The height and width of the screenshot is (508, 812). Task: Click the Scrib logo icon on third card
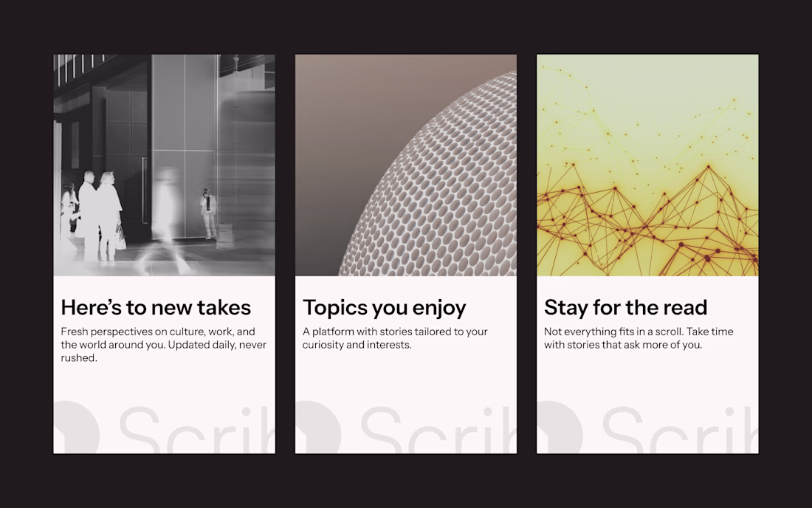pos(560,428)
